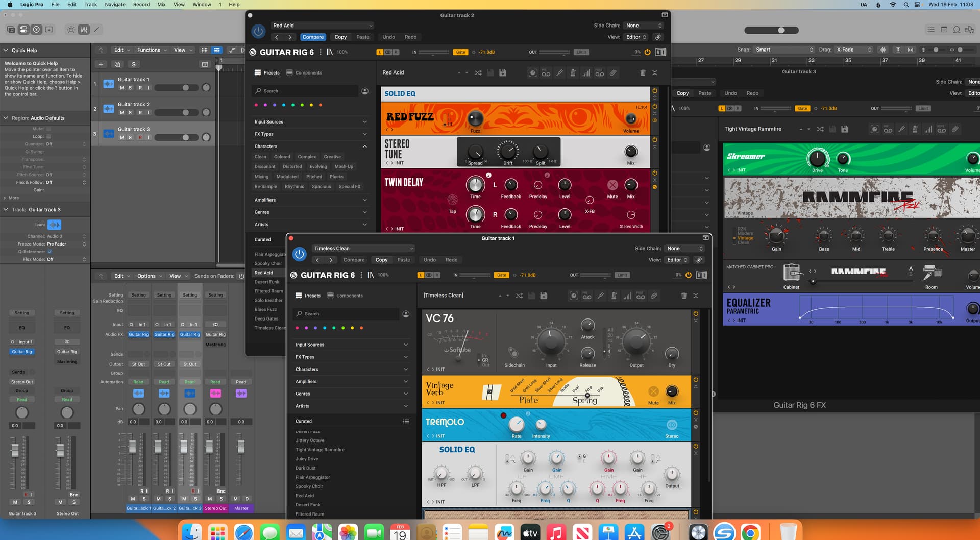The height and width of the screenshot is (540, 980).
Task: Adjust Guitar track 1 header volume slider
Action: point(175,88)
